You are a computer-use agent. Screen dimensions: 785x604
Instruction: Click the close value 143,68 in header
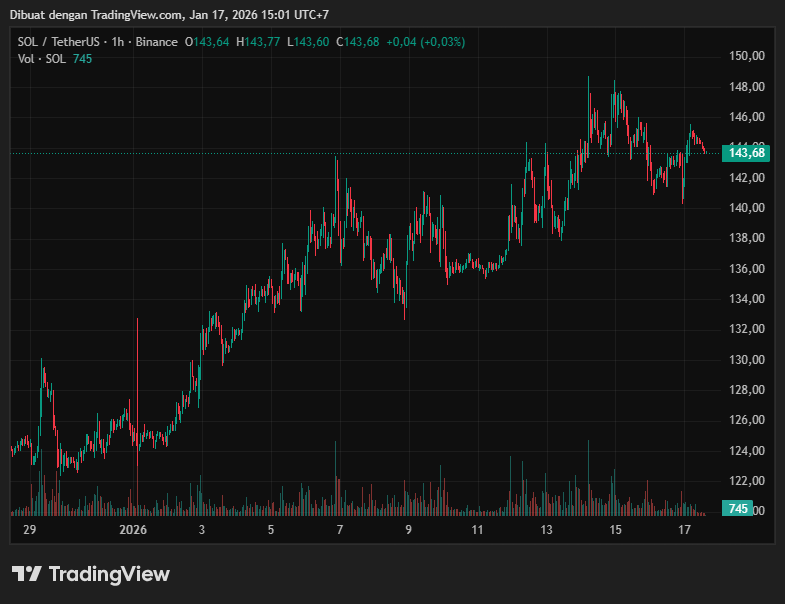[x=361, y=42]
